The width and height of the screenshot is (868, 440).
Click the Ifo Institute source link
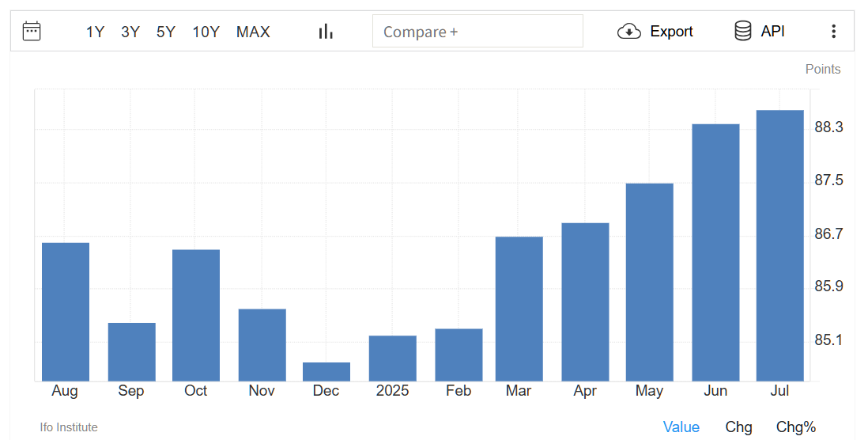pos(69,427)
